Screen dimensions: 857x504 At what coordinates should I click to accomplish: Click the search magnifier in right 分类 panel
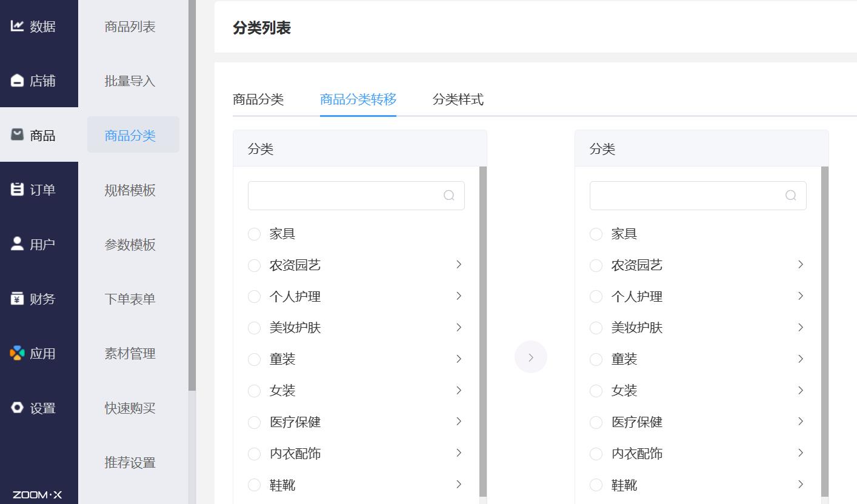click(x=791, y=195)
